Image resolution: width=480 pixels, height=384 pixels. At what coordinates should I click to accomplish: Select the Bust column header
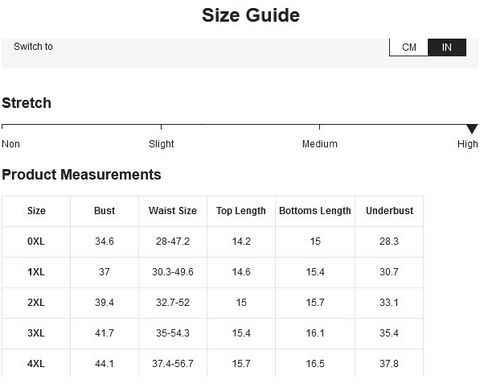[104, 211]
